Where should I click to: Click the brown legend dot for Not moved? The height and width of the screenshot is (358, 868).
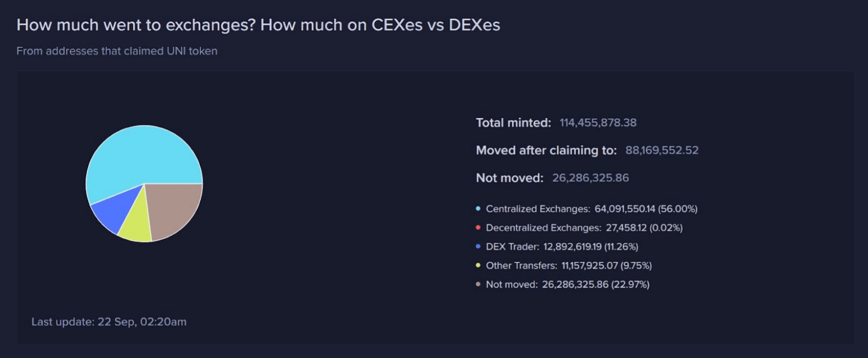click(478, 285)
